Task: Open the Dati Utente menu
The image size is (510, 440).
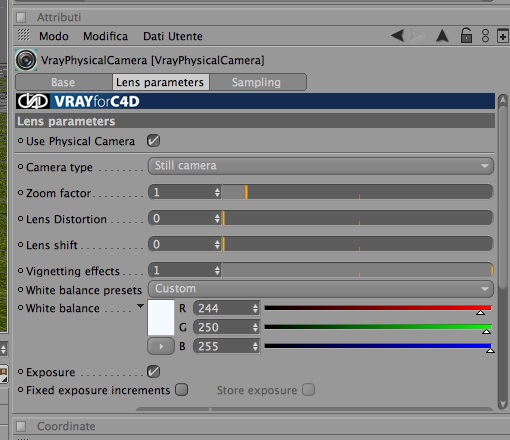Action: tap(173, 36)
